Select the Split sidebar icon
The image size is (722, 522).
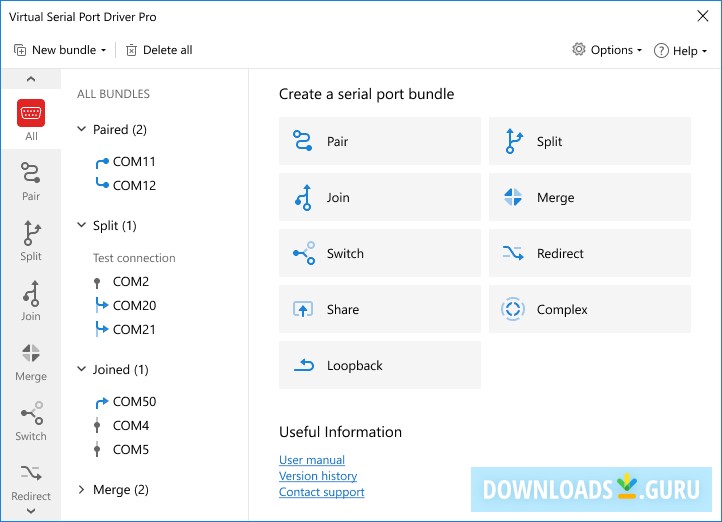click(x=31, y=233)
